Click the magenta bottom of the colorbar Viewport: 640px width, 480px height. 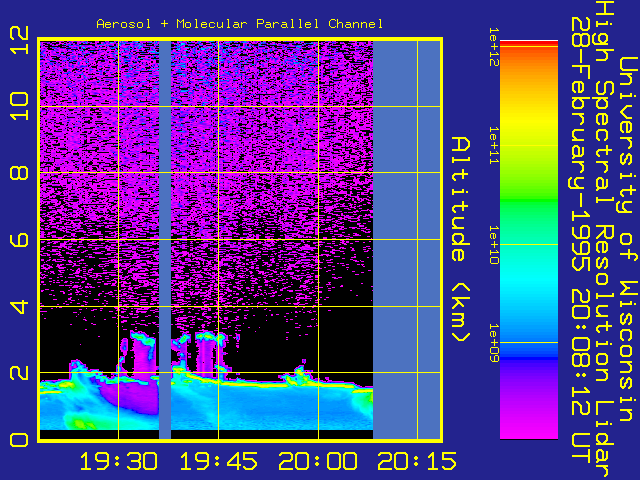(x=529, y=429)
